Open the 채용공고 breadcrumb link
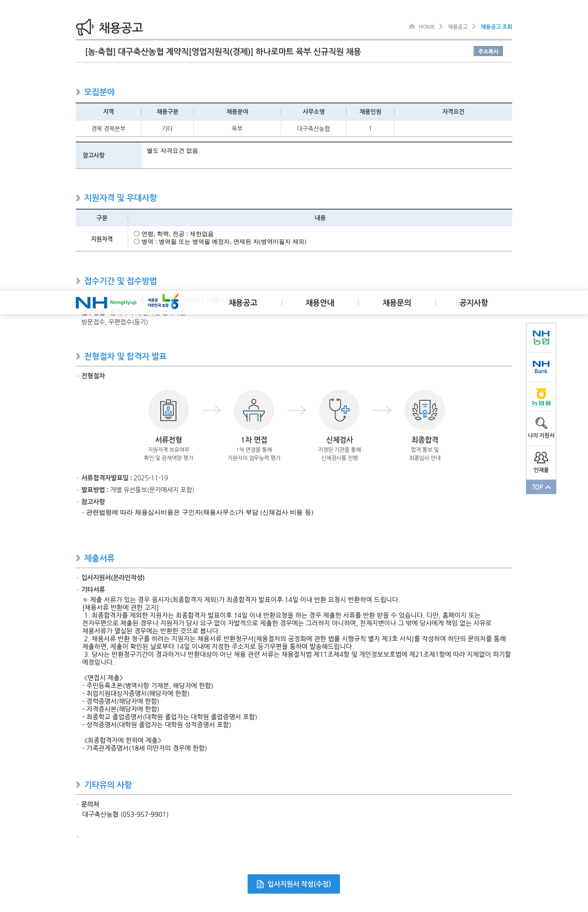The width and height of the screenshot is (588, 912). point(458,27)
